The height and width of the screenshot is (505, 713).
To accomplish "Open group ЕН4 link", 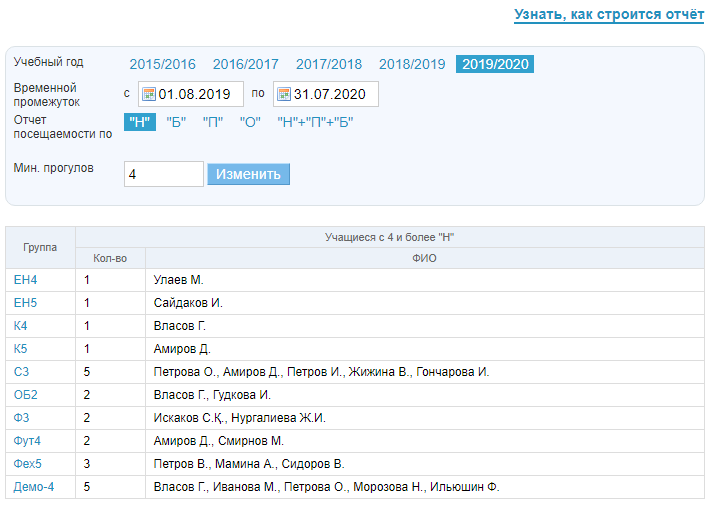I will pyautogui.click(x=25, y=280).
